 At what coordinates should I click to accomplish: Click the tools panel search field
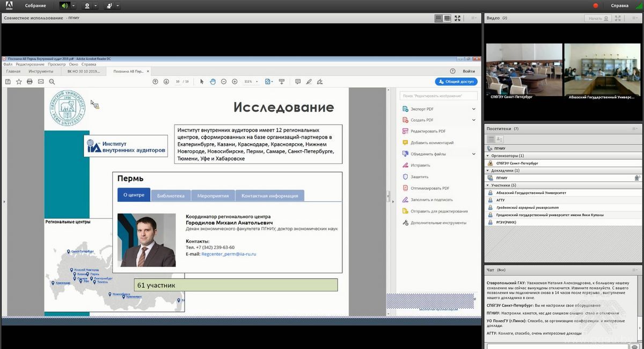pos(438,96)
